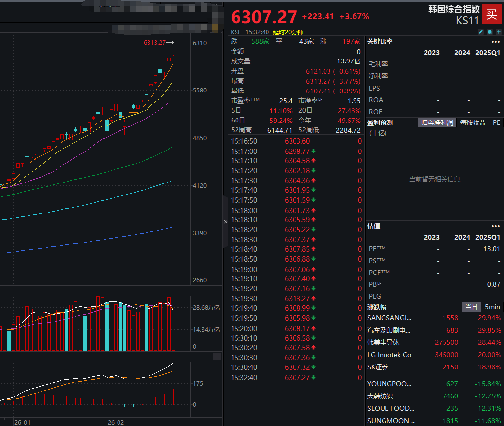The image size is (504, 426).
Task: Open YOUNGPOO stock from losers list
Action: pos(389,384)
